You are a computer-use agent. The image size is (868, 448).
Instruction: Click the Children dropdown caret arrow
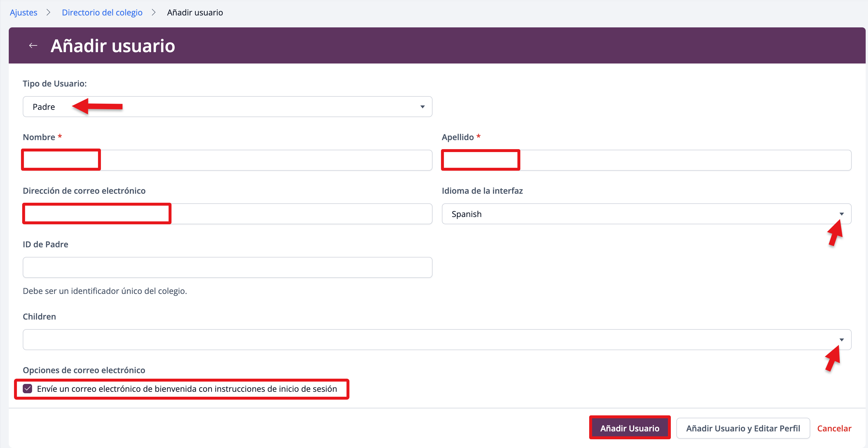pyautogui.click(x=841, y=340)
